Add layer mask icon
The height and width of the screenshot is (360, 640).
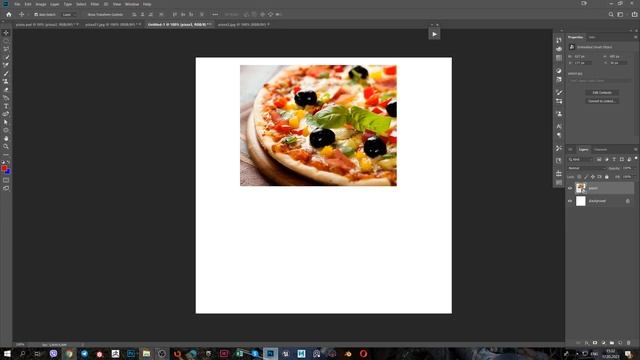pos(595,343)
